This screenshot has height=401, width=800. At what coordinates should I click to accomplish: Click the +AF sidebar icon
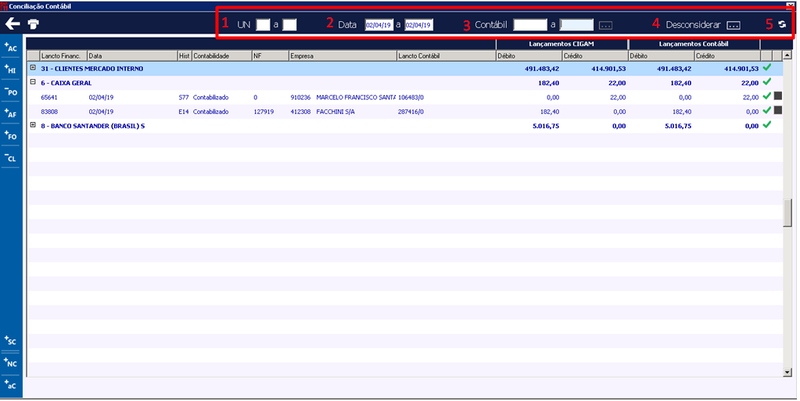[x=11, y=114]
